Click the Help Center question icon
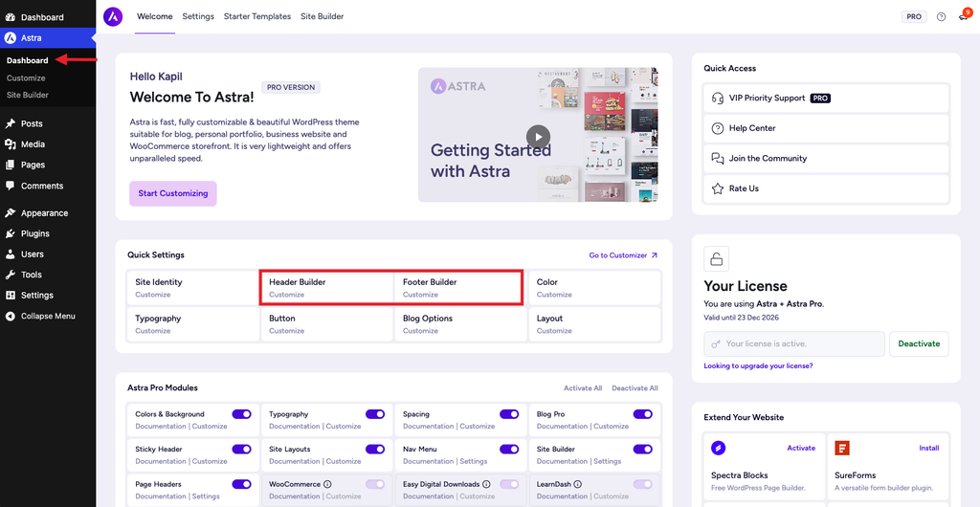Screen dimensions: 980x507 pos(718,128)
